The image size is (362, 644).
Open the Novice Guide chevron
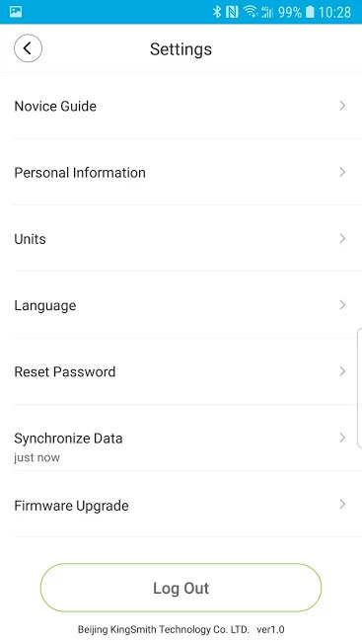click(x=342, y=106)
